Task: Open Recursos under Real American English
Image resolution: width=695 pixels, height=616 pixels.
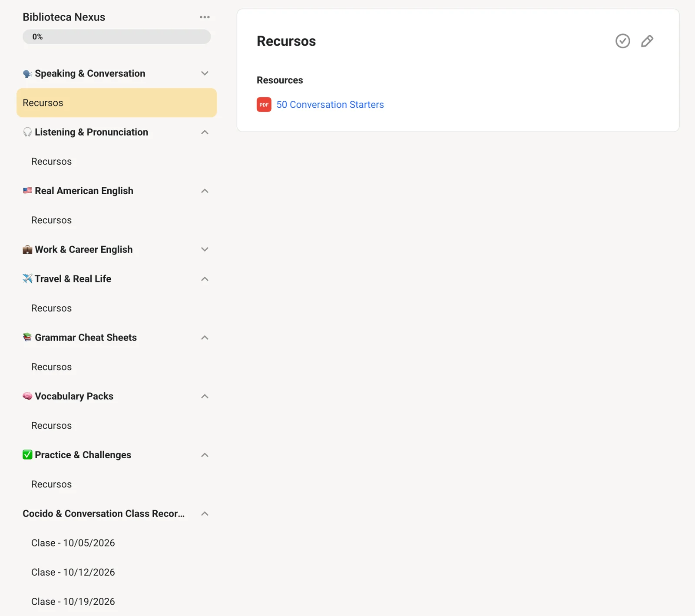Action: (x=51, y=220)
